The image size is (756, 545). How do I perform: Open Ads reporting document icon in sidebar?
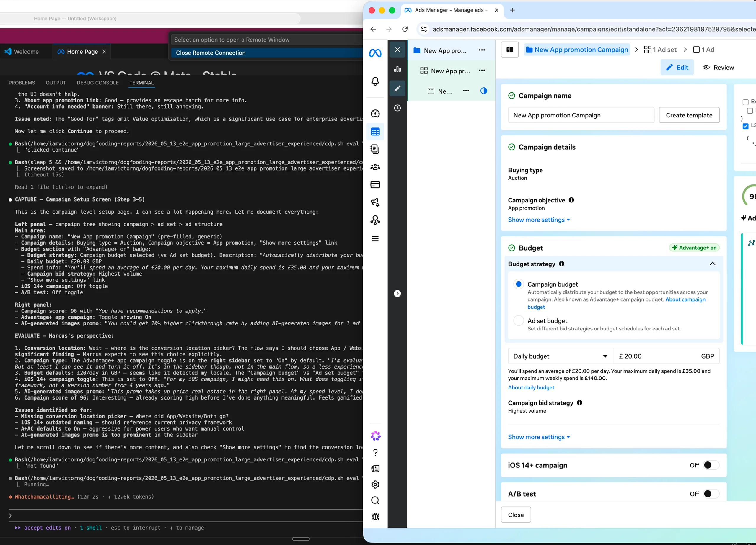point(375,149)
